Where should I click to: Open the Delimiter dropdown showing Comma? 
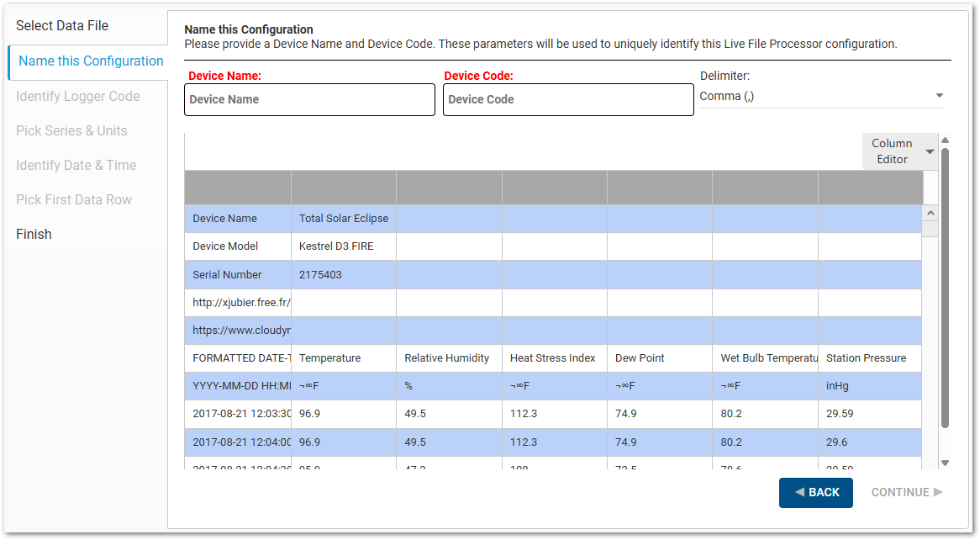pyautogui.click(x=819, y=95)
